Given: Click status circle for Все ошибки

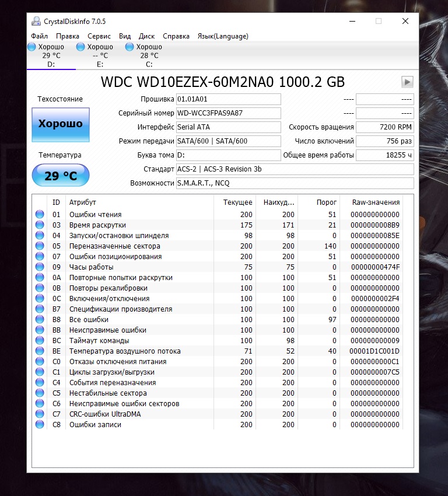Looking at the screenshot, I should click(40, 319).
